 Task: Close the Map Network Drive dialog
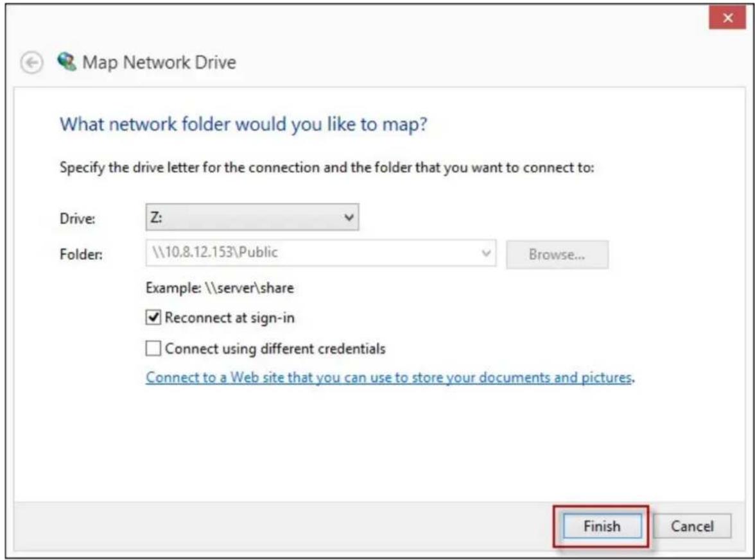[727, 18]
